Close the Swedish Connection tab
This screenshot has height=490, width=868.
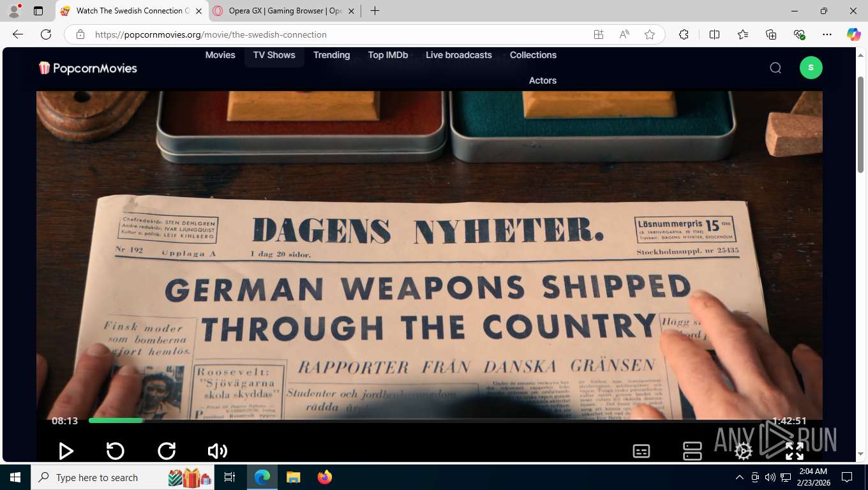pyautogui.click(x=198, y=11)
